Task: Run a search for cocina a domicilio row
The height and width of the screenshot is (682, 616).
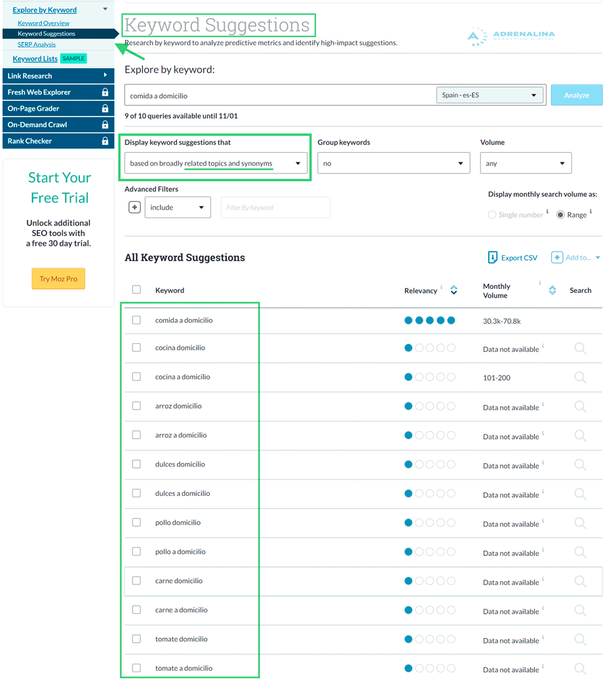Action: 580,377
